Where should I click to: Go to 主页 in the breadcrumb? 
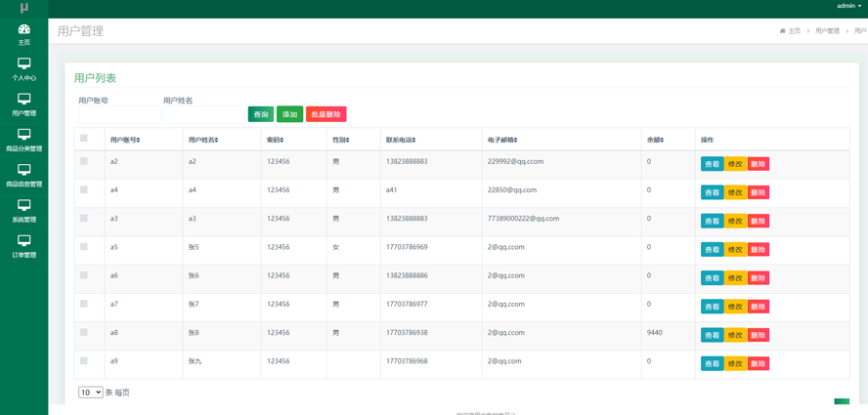click(795, 31)
